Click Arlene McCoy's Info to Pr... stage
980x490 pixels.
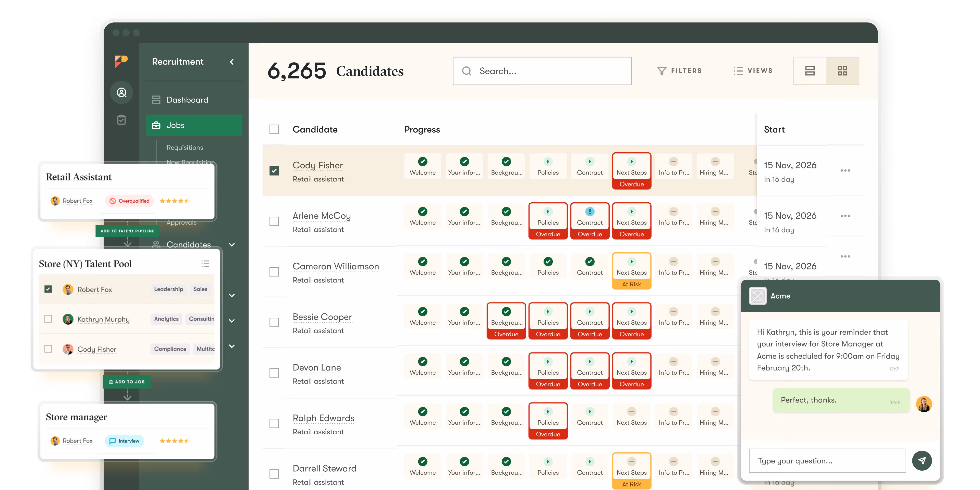click(x=673, y=216)
